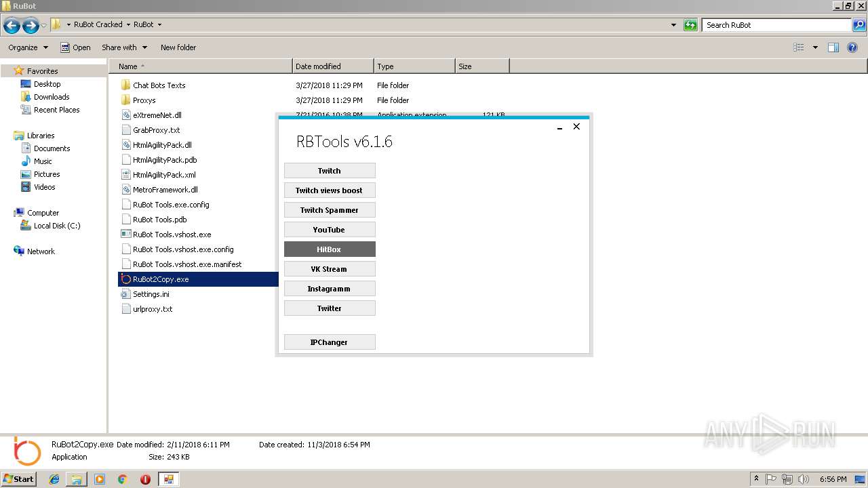Select GrabProxy.txt file

(x=156, y=130)
